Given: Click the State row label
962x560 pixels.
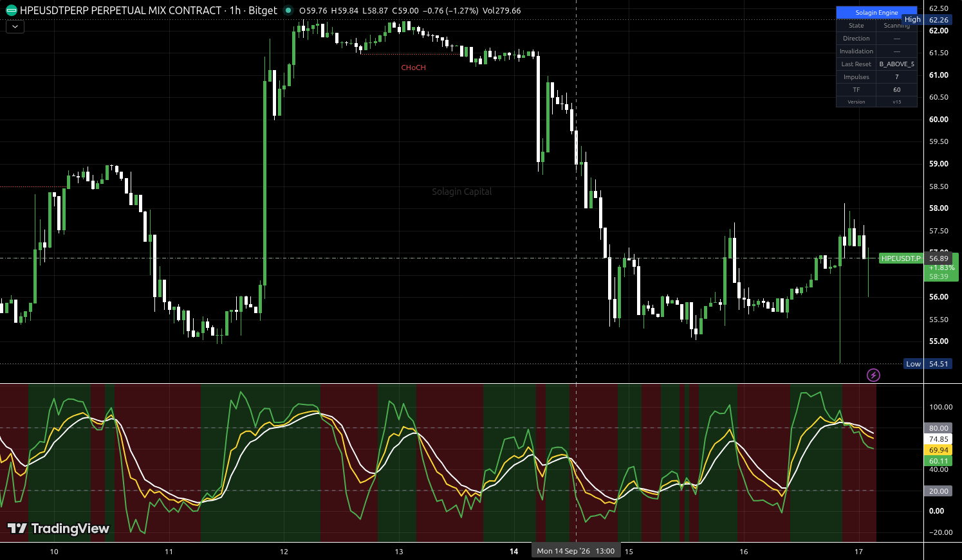Looking at the screenshot, I should (856, 26).
